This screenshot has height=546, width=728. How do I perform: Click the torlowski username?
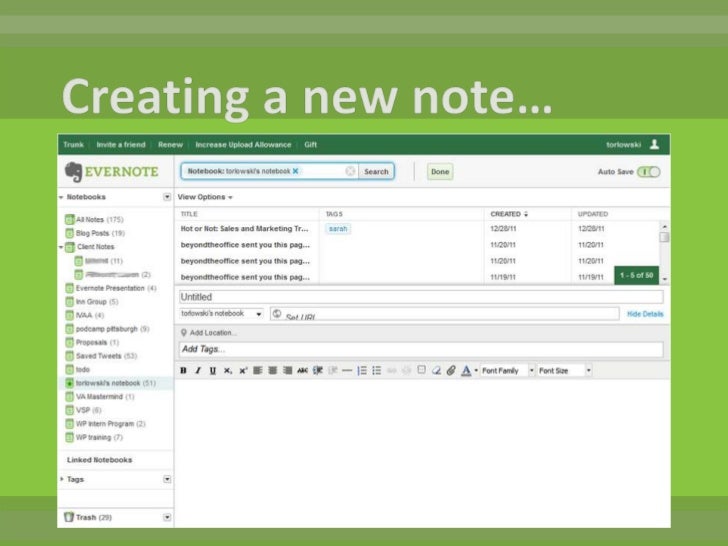[624, 144]
